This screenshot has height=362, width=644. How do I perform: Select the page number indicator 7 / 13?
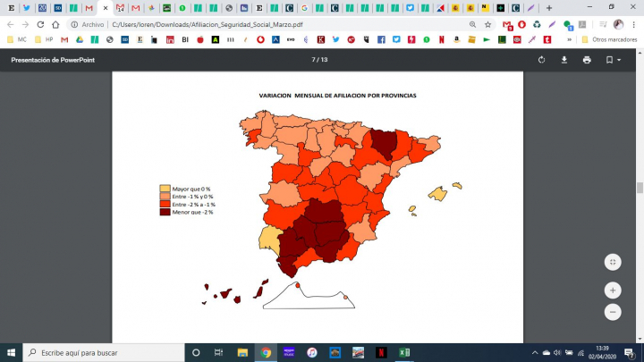319,60
